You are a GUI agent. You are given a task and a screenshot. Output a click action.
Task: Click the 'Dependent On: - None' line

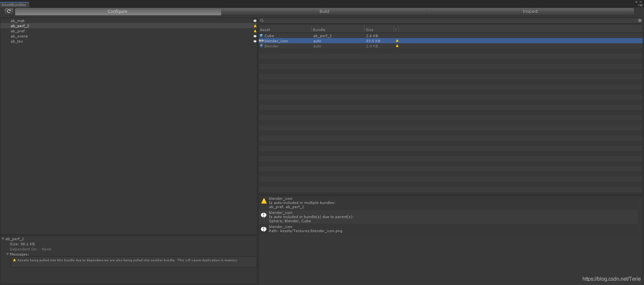click(x=30, y=249)
